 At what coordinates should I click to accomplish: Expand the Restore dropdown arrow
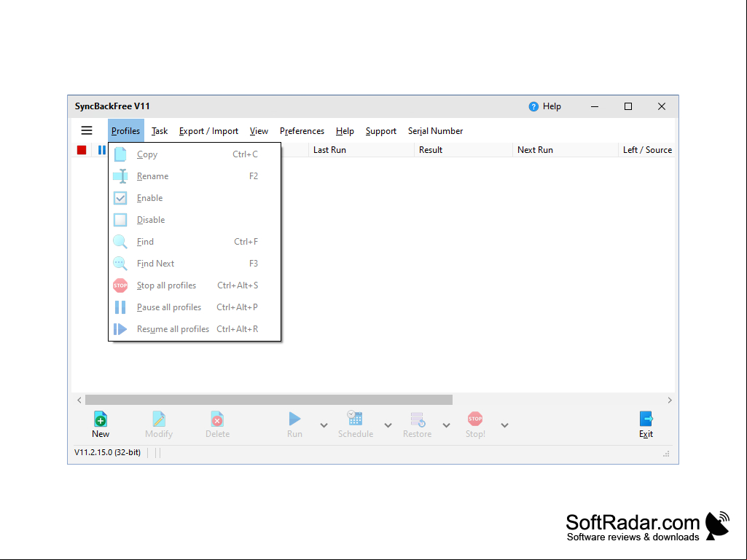(x=447, y=425)
